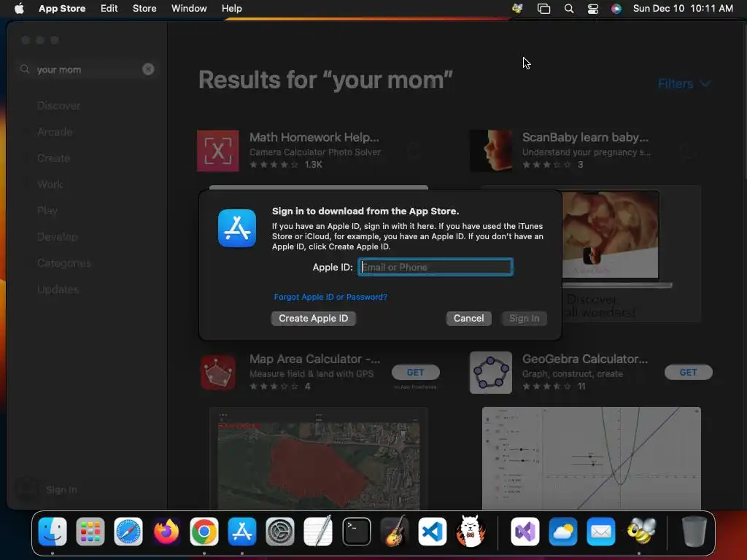
Task: Click the App Store icon in the dialog
Action: 237,228
